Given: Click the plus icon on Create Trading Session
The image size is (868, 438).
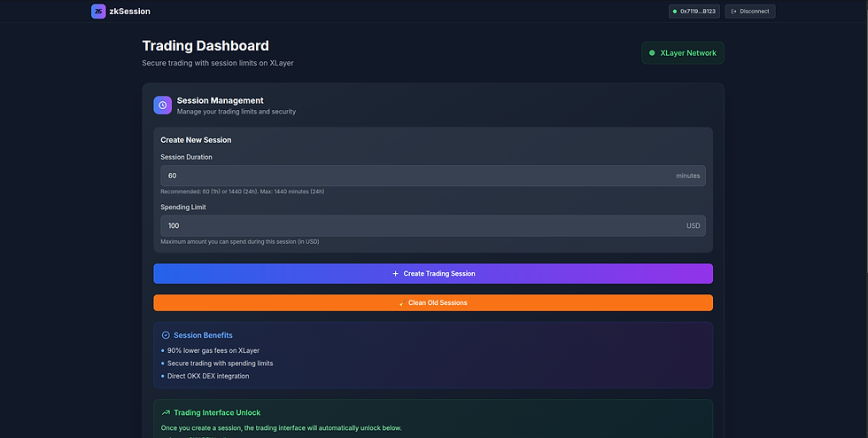Looking at the screenshot, I should coord(396,274).
